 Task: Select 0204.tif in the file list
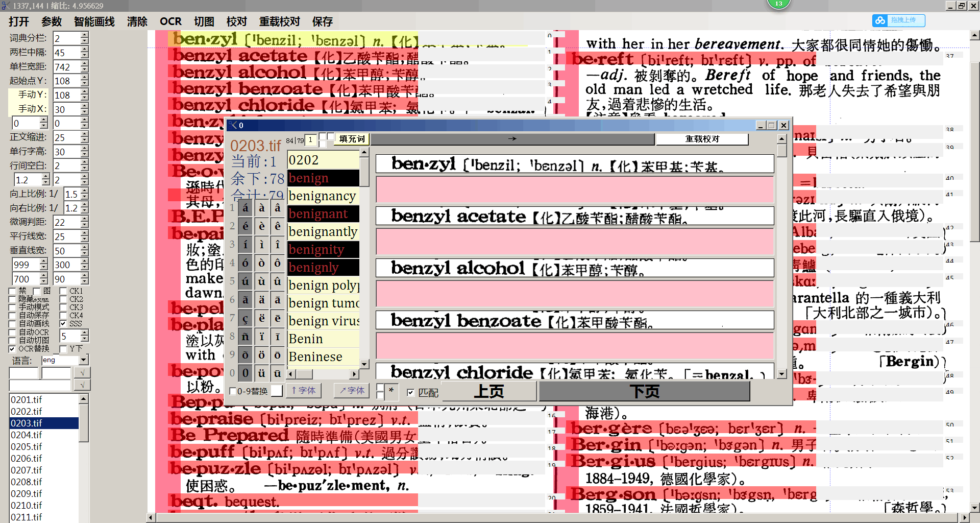(44, 435)
